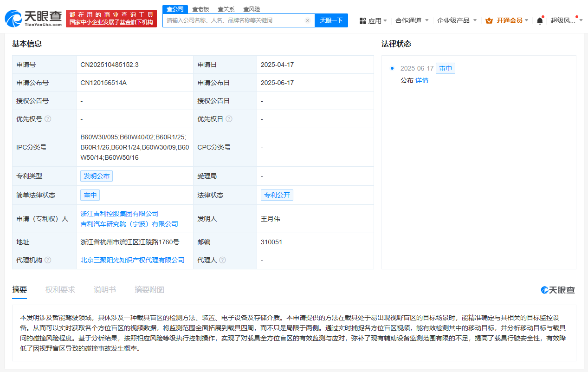Open the 说明书 tab
Viewport: 588px width, 372px height.
tap(105, 290)
